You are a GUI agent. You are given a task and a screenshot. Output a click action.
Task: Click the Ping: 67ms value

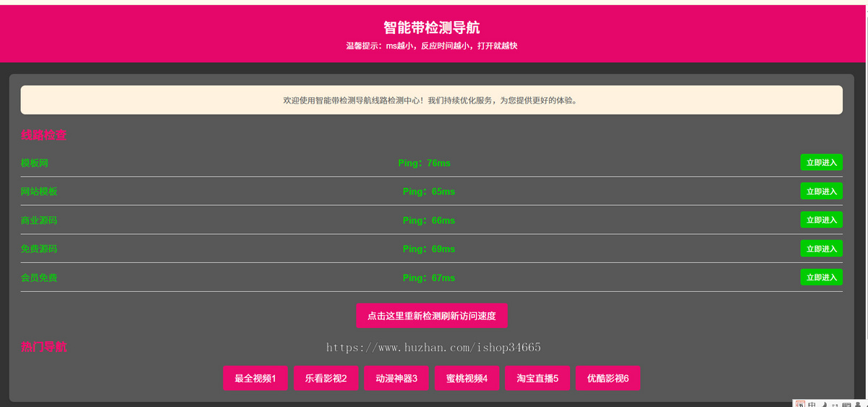pyautogui.click(x=429, y=277)
